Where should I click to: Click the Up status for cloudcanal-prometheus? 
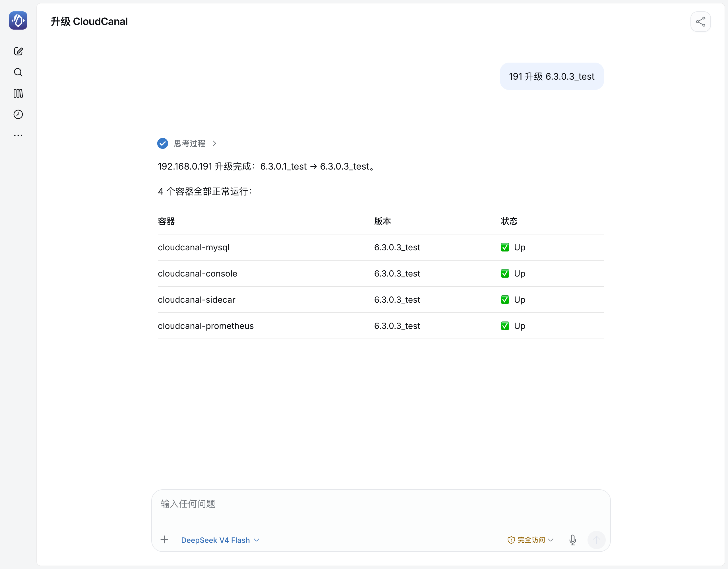pyautogui.click(x=513, y=326)
